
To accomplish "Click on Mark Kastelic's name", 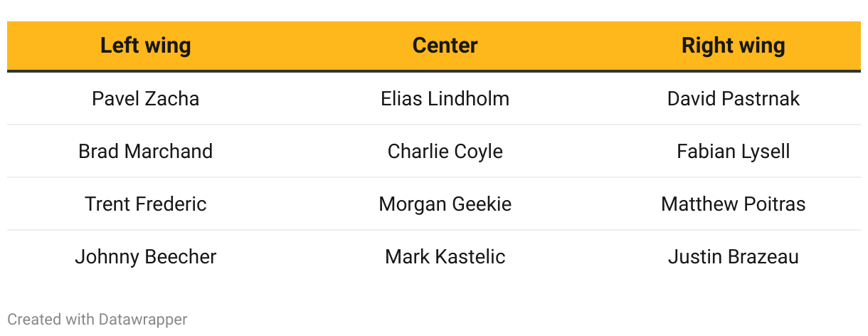I will coord(445,256).
